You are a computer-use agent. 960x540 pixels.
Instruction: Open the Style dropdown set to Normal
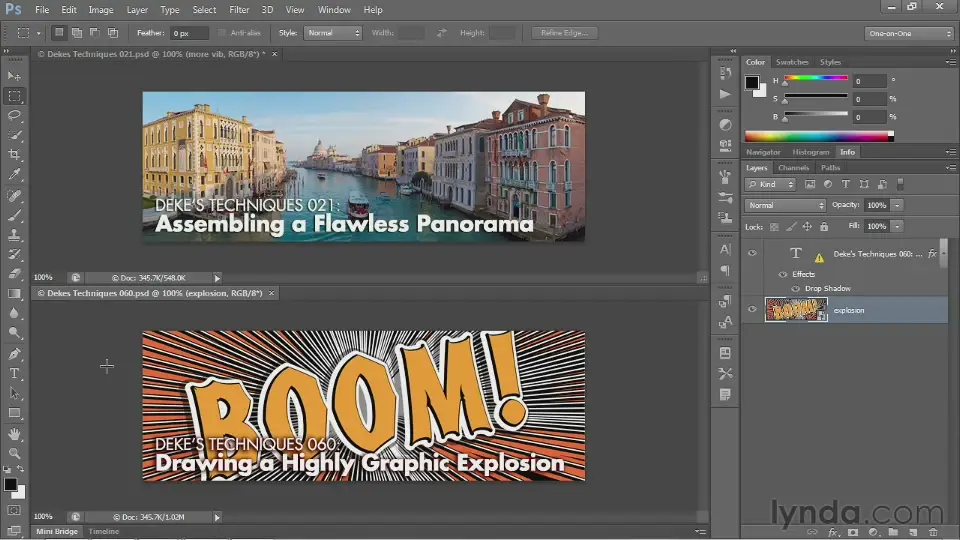click(332, 33)
